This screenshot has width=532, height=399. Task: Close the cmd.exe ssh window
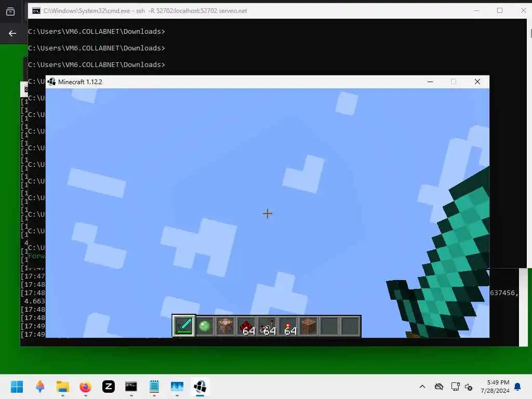(523, 10)
